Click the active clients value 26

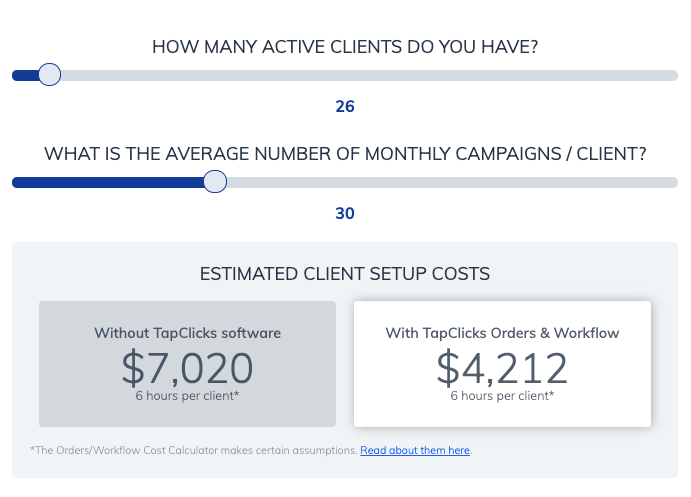click(x=345, y=106)
